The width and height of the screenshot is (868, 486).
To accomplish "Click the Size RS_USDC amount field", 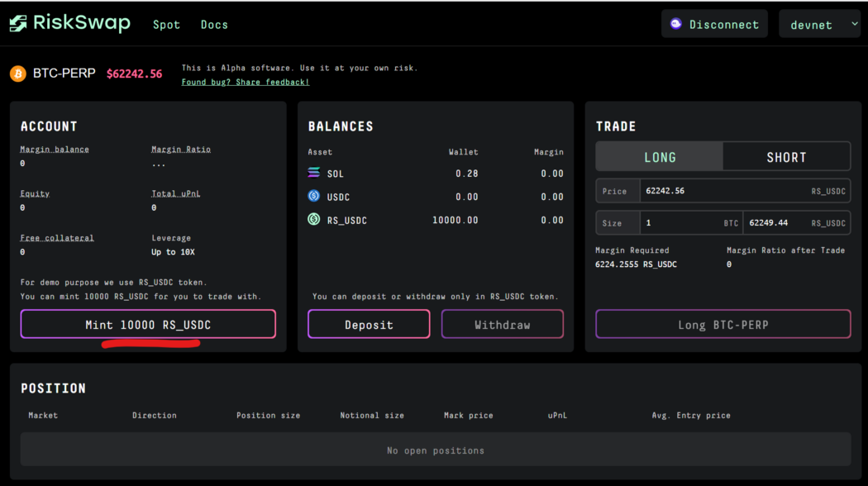I will pyautogui.click(x=797, y=223).
